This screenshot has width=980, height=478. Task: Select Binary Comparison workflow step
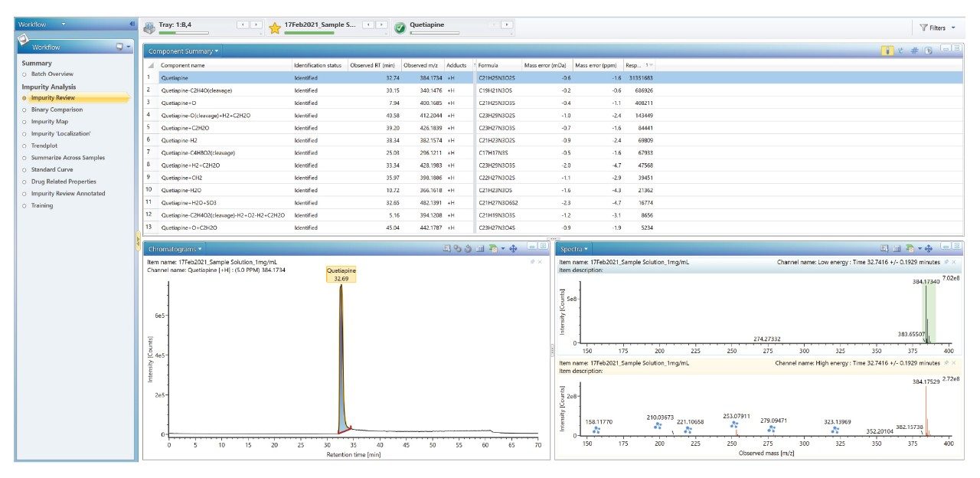click(x=57, y=110)
